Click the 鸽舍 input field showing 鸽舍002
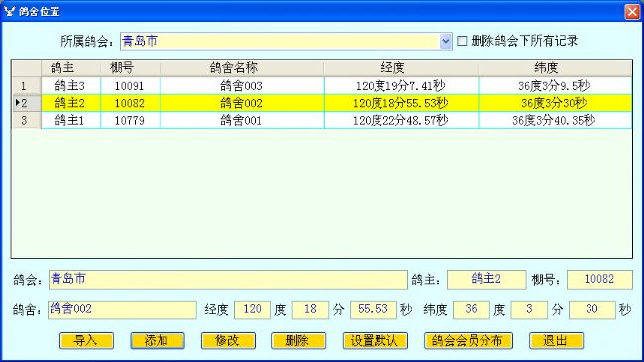 click(122, 309)
